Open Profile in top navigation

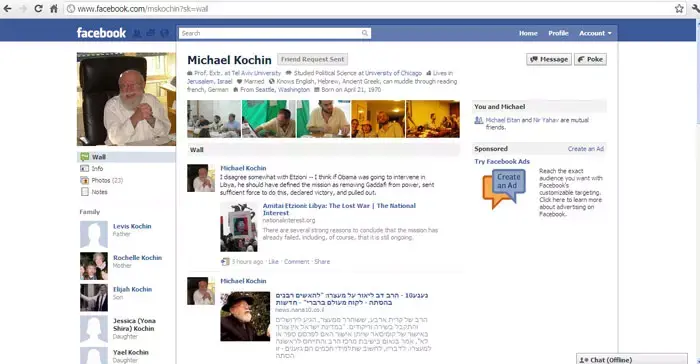coord(558,33)
